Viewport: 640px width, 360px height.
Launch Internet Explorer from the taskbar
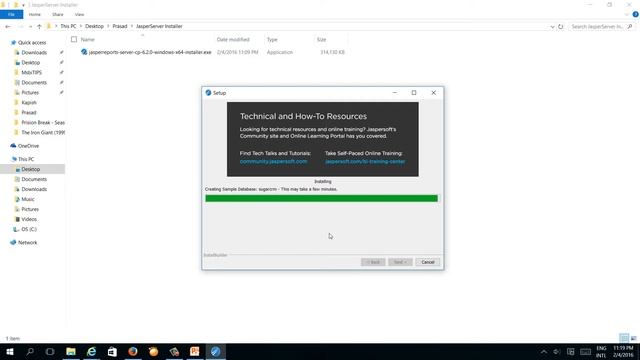click(91, 351)
